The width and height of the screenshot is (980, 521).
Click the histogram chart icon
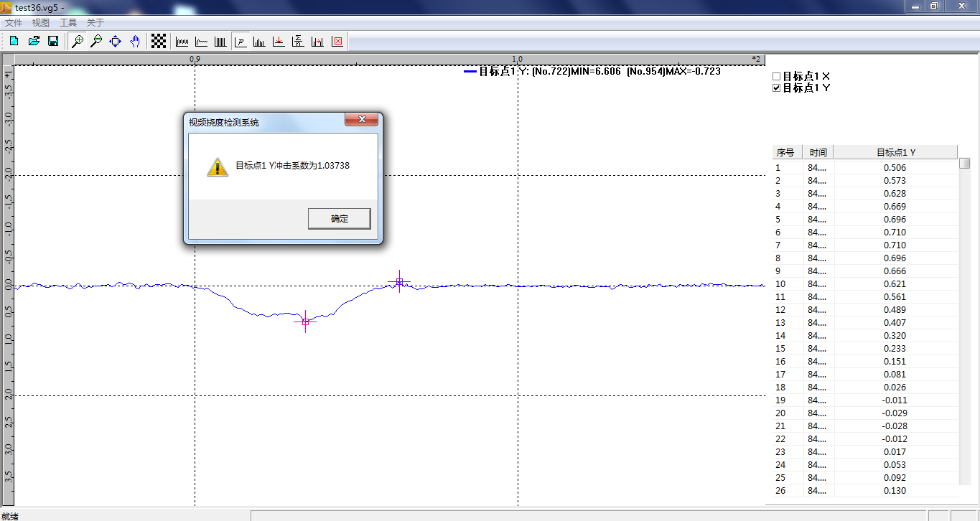click(x=260, y=42)
